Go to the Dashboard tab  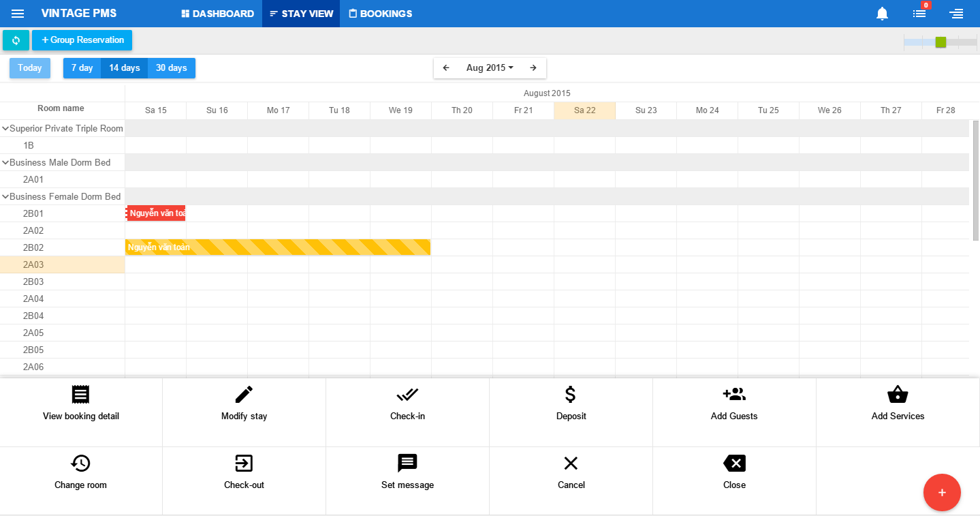pyautogui.click(x=217, y=14)
